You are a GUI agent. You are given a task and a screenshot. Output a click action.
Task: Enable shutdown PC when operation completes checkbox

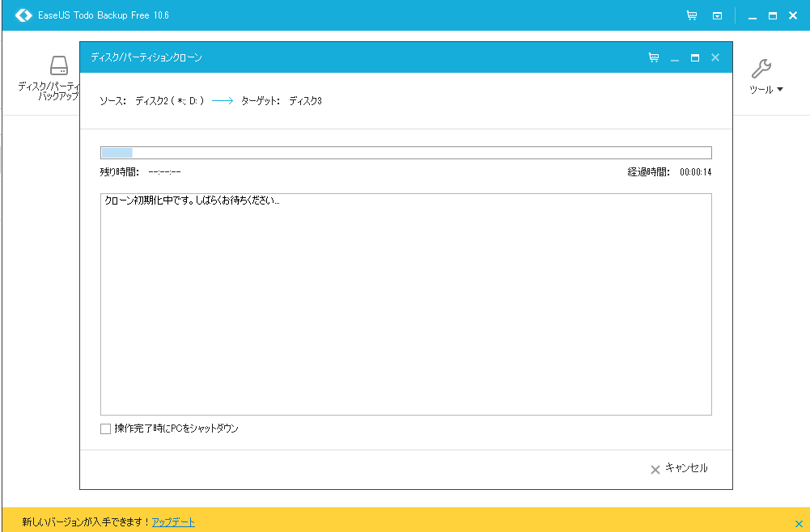[x=105, y=429]
